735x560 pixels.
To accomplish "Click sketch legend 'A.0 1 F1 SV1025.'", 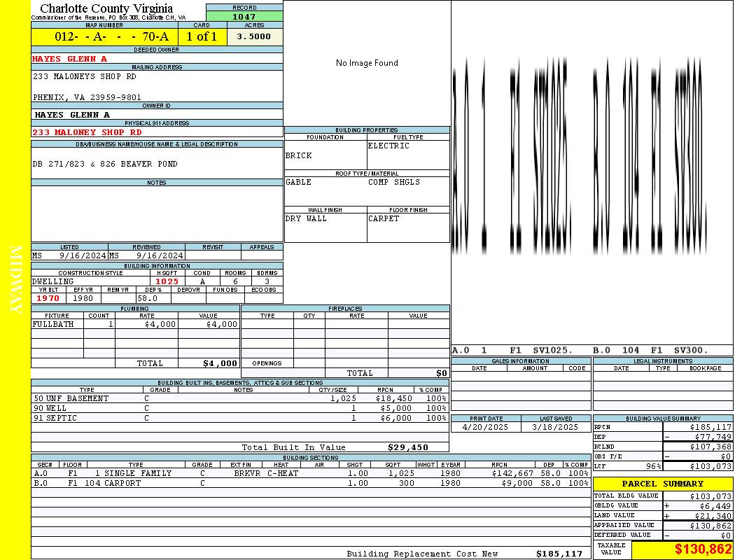I will tap(512, 350).
